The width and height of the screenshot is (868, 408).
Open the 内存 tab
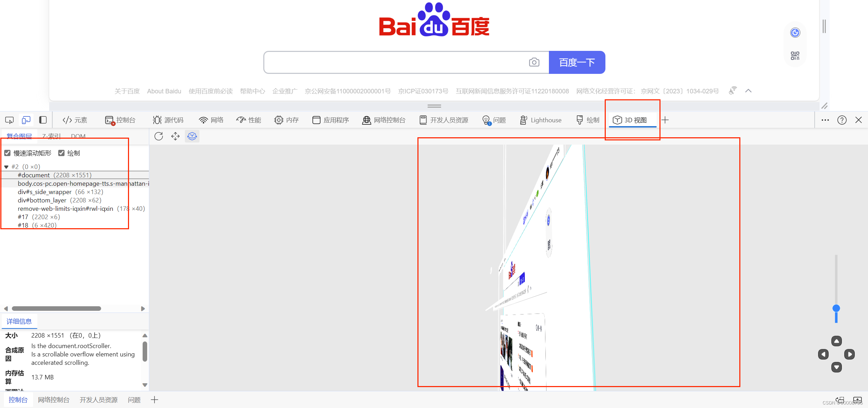[286, 120]
